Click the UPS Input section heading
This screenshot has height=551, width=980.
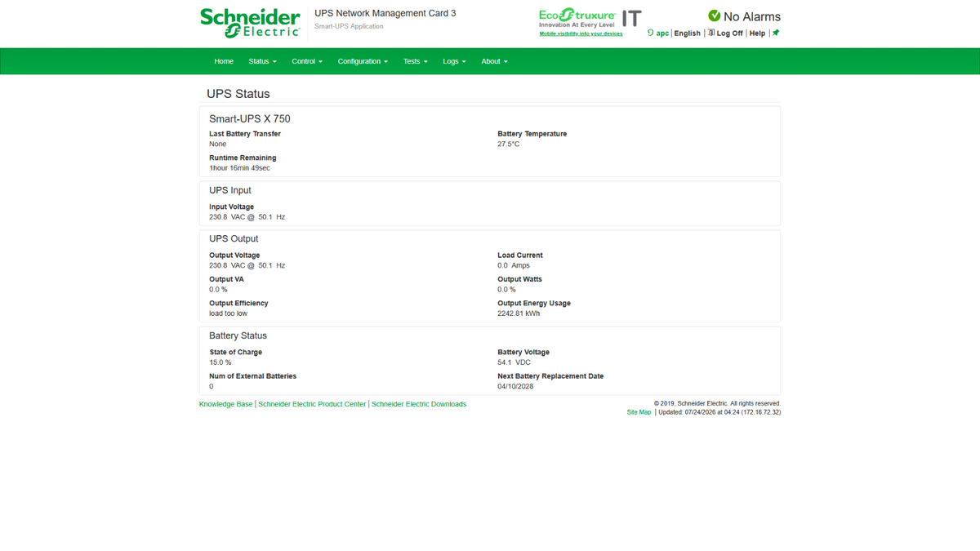pyautogui.click(x=230, y=190)
